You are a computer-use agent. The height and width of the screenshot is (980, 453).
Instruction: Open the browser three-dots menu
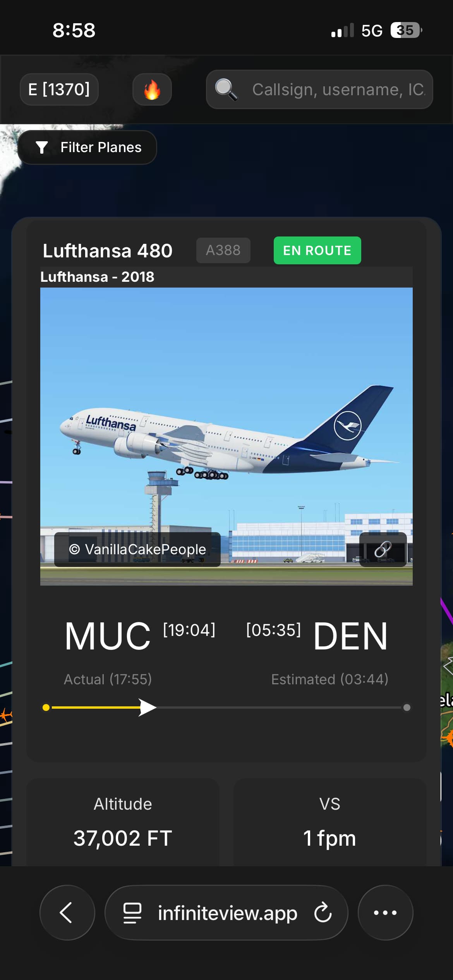click(x=385, y=913)
